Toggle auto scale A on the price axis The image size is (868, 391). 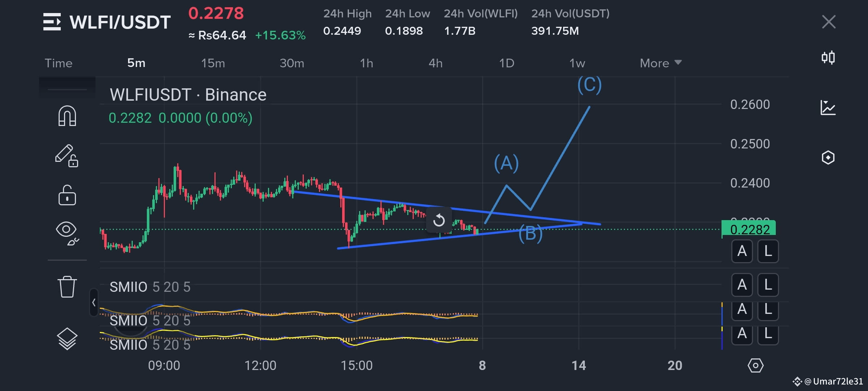click(x=742, y=251)
